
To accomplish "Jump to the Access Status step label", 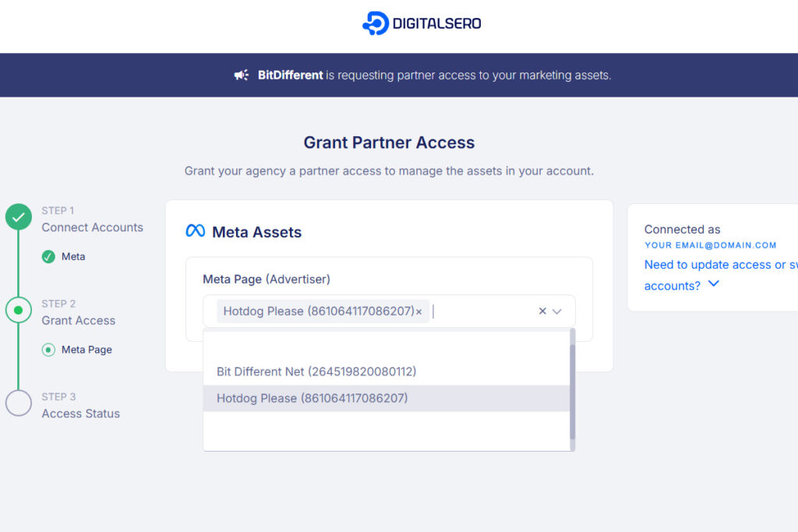I will tap(80, 414).
